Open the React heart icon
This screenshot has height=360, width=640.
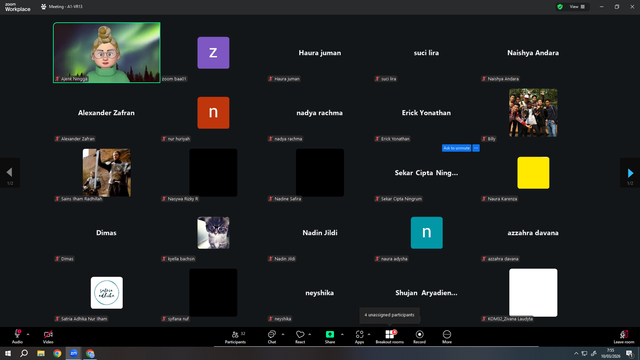coord(300,334)
